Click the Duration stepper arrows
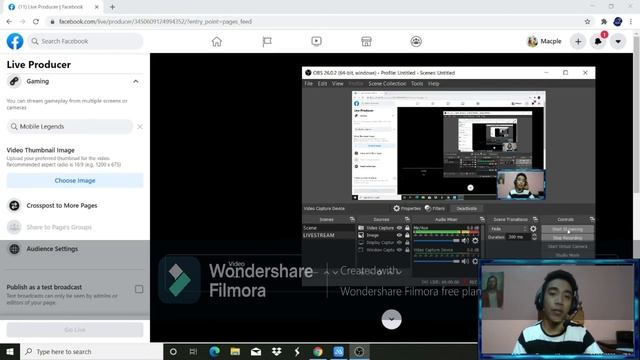Screen dimensions: 640x360 coord(534,237)
